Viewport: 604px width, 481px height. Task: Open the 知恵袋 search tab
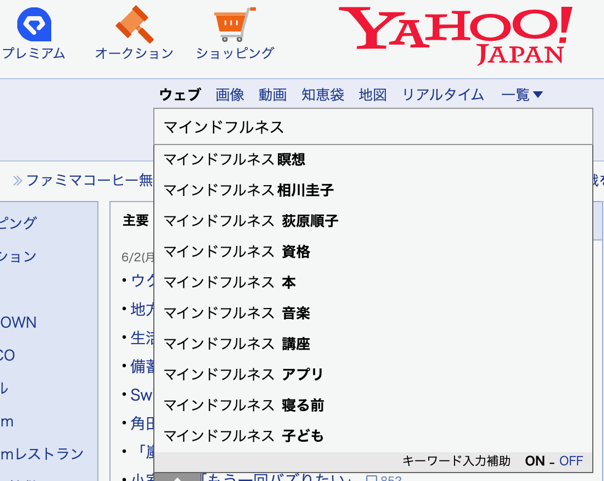(322, 95)
